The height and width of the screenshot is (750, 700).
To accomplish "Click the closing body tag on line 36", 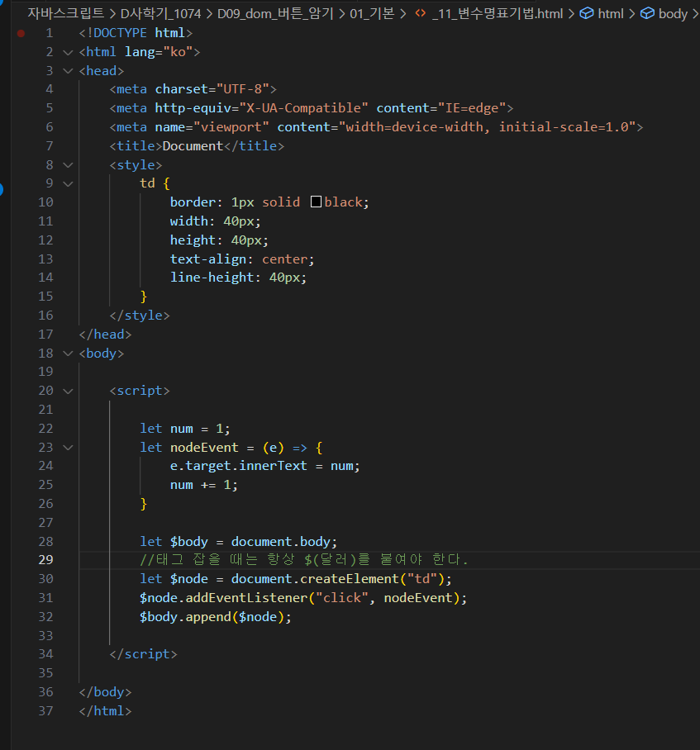I will [x=105, y=692].
